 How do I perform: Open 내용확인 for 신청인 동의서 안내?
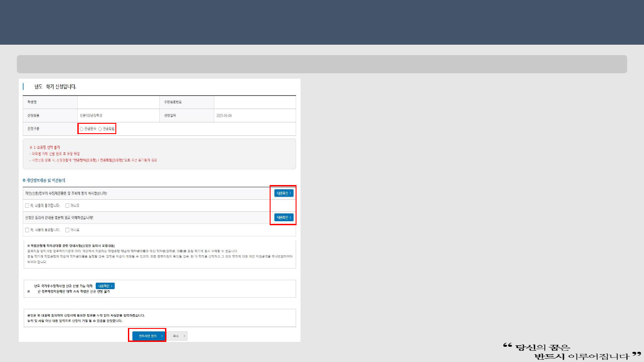click(x=284, y=218)
